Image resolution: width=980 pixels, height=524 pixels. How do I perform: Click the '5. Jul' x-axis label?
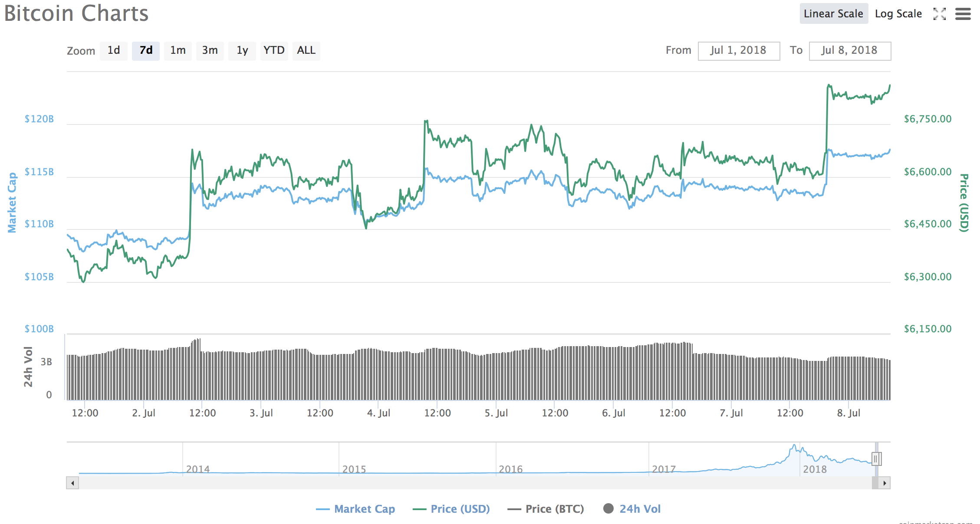pyautogui.click(x=496, y=413)
